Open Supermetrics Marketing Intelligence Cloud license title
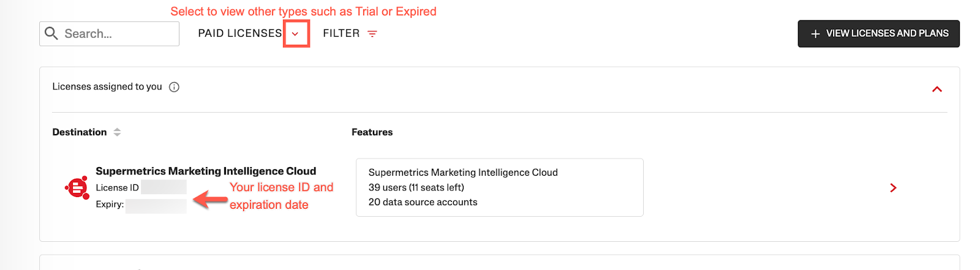Viewport: 980px width, 270px height. [206, 171]
